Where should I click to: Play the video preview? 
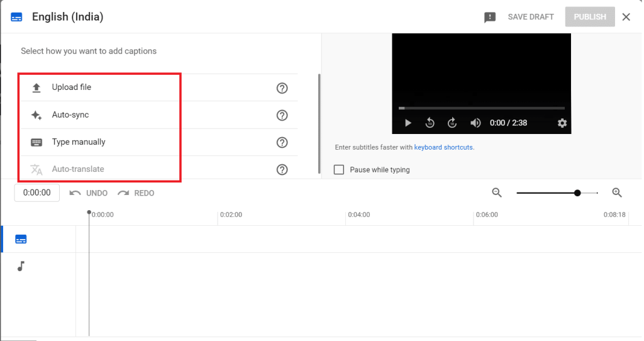[x=408, y=123]
